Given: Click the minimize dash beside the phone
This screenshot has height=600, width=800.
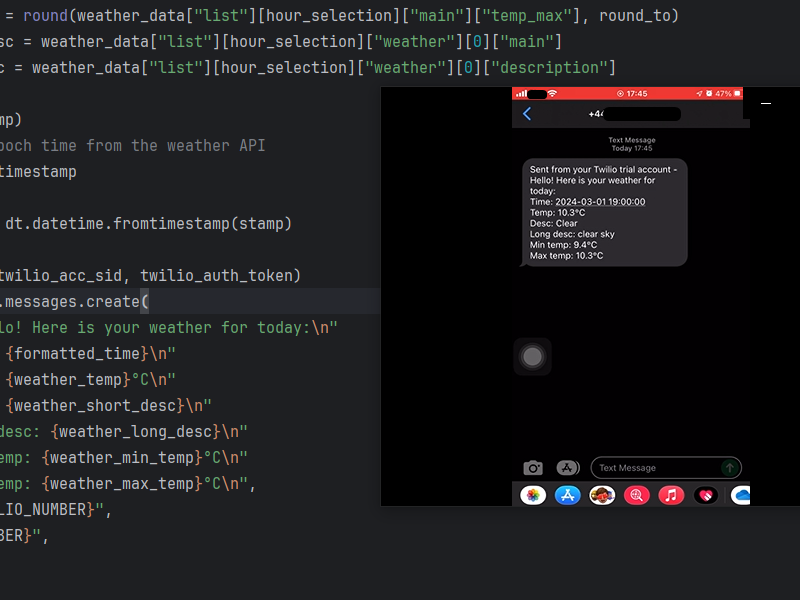Looking at the screenshot, I should click(766, 103).
